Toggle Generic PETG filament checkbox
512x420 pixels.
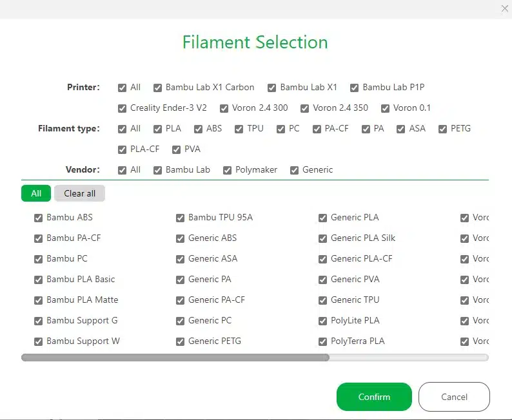pos(181,341)
